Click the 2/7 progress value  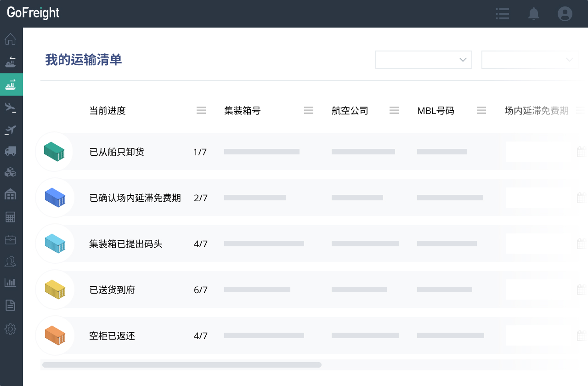pos(201,198)
